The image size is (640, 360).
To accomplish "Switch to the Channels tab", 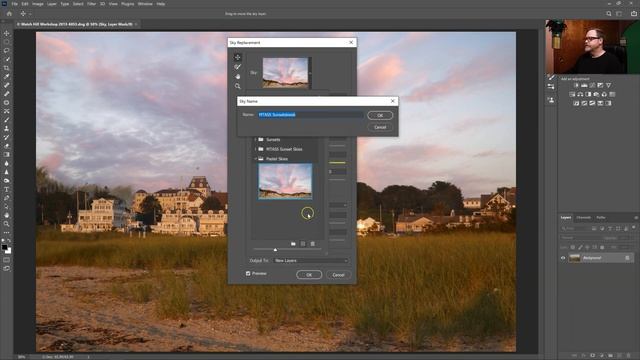I will tap(583, 218).
